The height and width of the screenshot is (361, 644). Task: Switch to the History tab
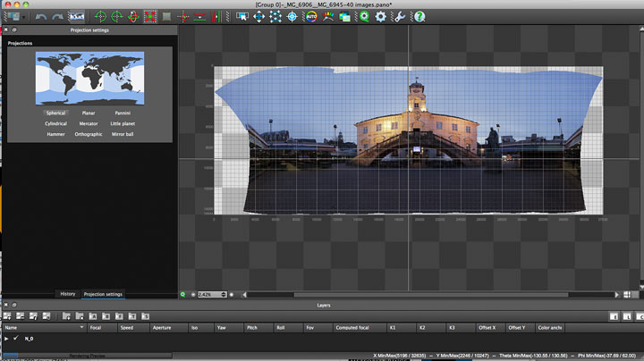pyautogui.click(x=68, y=294)
